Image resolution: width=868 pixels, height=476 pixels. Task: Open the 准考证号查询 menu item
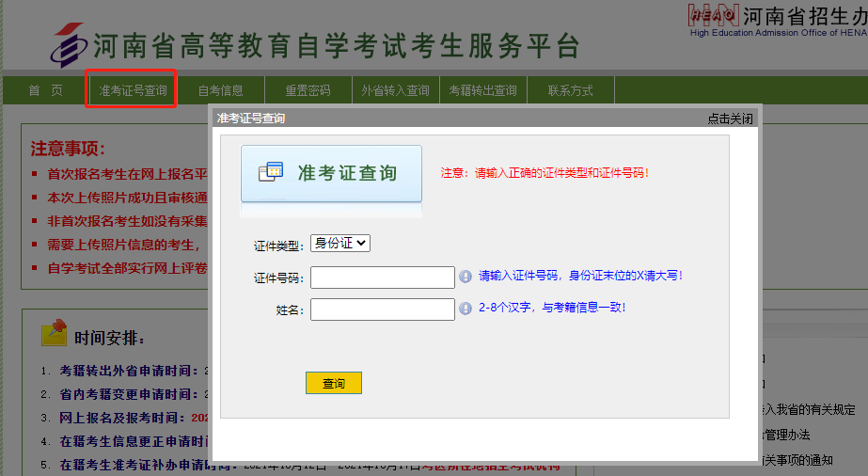click(x=133, y=90)
